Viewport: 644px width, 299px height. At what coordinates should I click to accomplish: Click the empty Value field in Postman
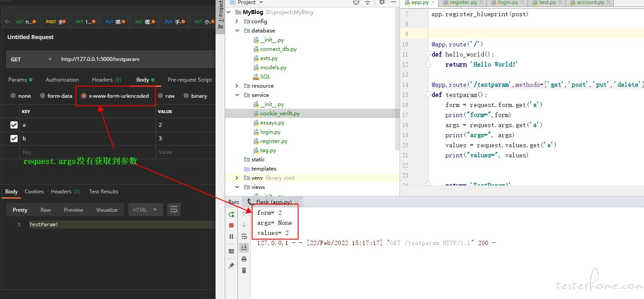tap(186, 152)
